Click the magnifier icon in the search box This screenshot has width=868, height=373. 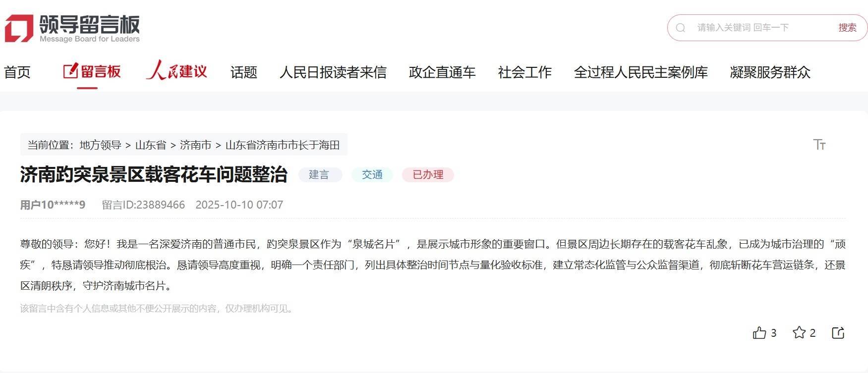pos(681,28)
